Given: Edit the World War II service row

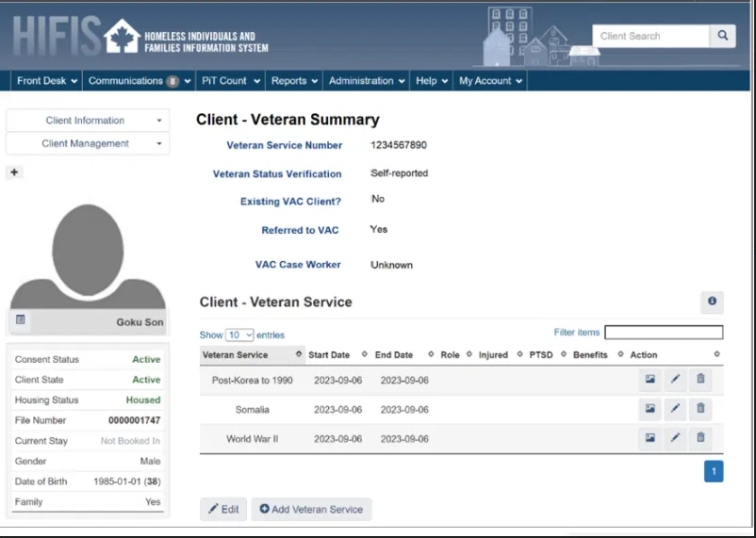Looking at the screenshot, I should coord(675,437).
